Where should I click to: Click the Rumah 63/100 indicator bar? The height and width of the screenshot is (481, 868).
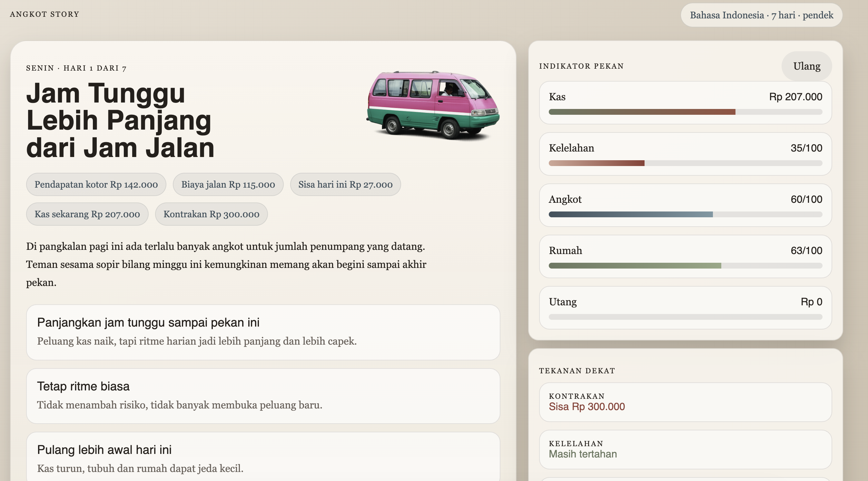pos(685,265)
